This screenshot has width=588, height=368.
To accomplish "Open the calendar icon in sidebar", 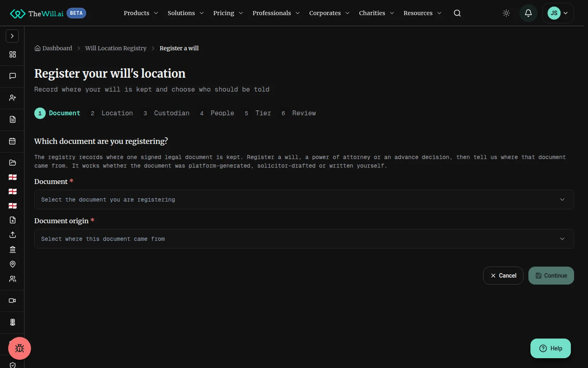I will pos(13,141).
